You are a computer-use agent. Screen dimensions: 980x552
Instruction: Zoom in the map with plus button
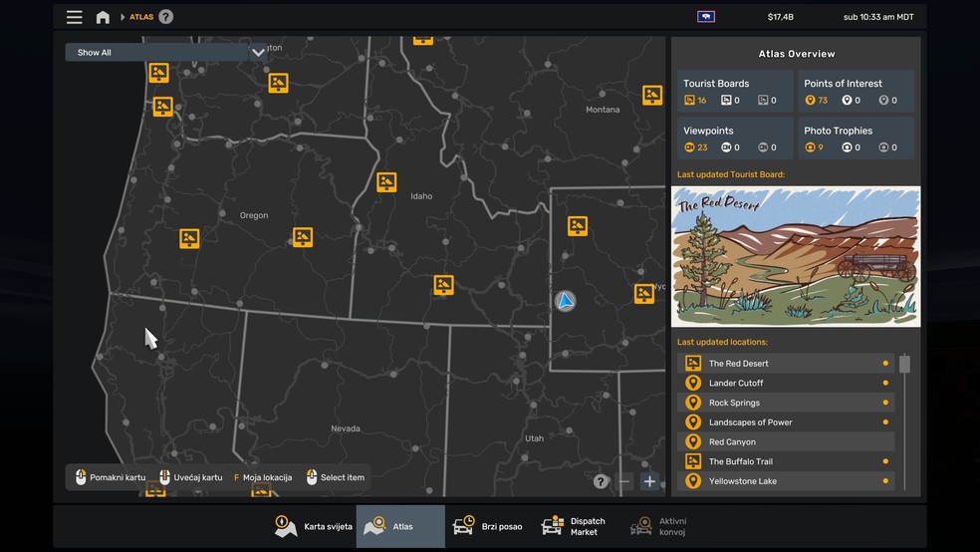coord(649,481)
